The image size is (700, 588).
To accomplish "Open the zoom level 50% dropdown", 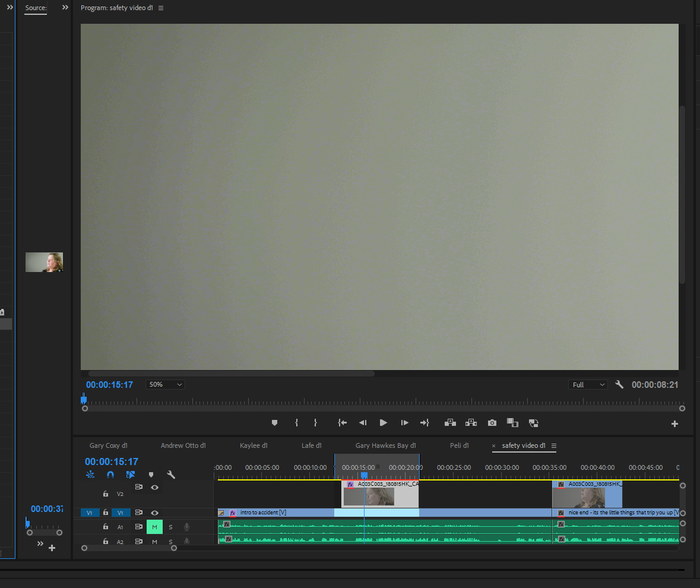I will [165, 384].
